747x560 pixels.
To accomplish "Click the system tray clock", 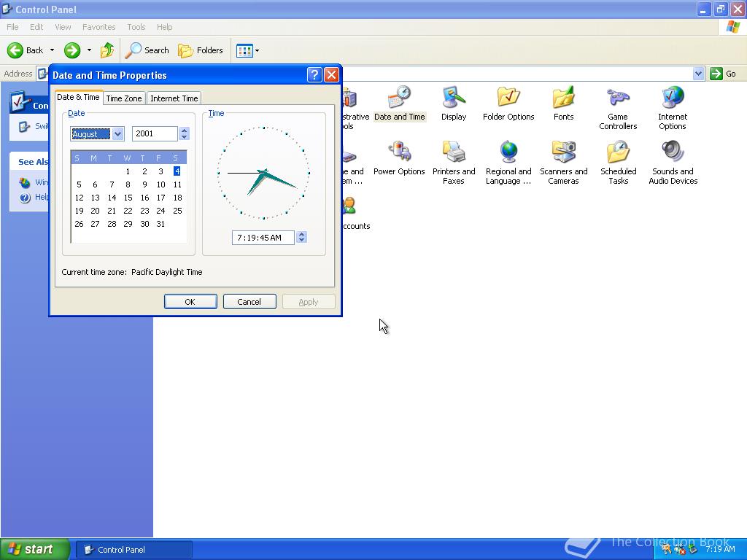I will pyautogui.click(x=720, y=549).
